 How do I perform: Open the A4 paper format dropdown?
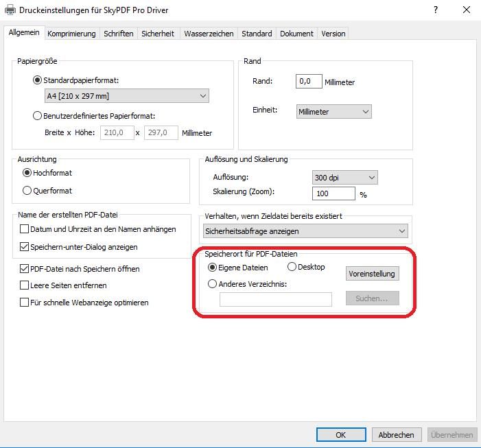[x=127, y=96]
